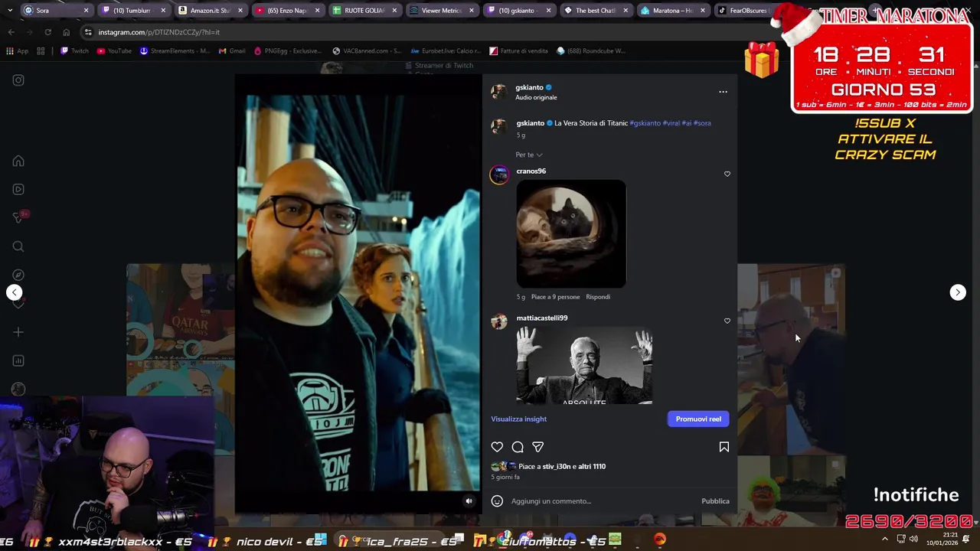Open App launcher in bookmarks bar
This screenshot has height=551, width=980.
[x=17, y=51]
